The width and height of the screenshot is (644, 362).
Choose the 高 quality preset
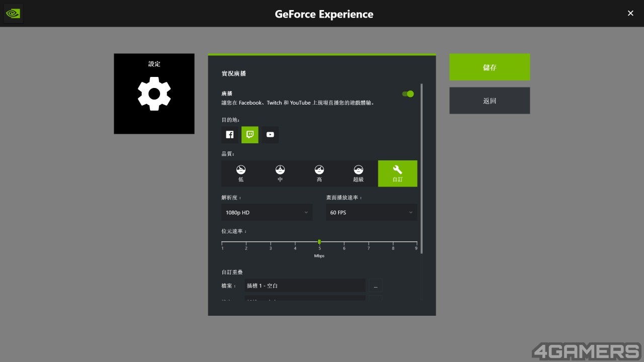pos(319,173)
